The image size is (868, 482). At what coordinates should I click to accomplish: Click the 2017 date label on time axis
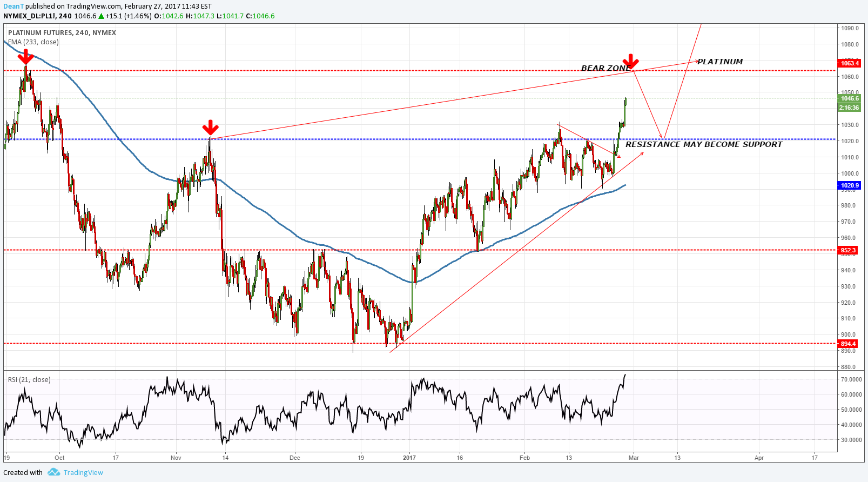tap(409, 458)
